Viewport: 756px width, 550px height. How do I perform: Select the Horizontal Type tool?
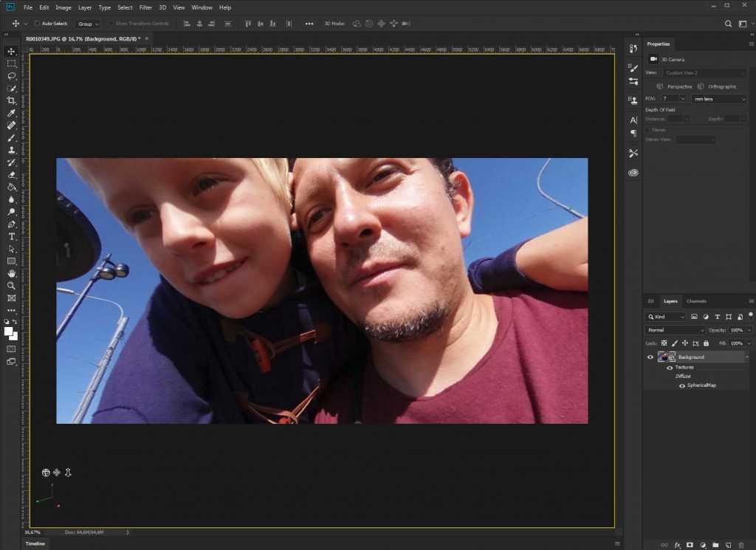click(11, 236)
